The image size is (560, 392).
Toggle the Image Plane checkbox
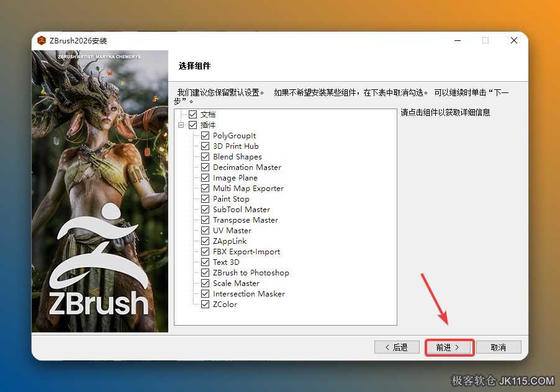[205, 177]
